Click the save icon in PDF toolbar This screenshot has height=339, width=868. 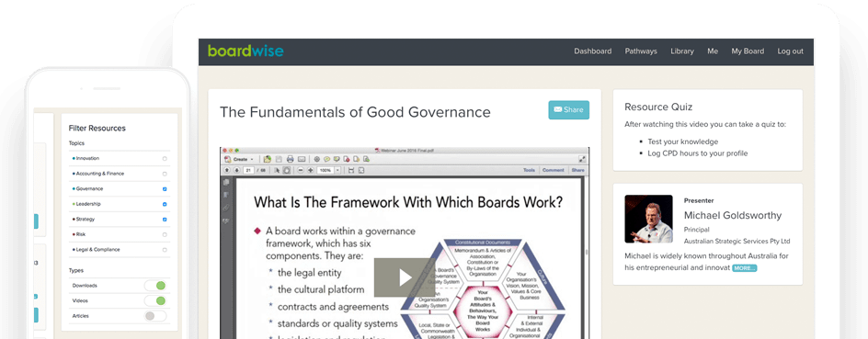279,159
